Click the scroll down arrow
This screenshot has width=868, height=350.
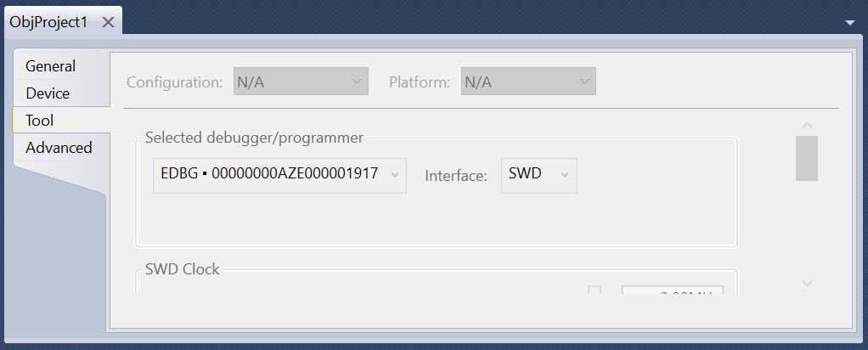(807, 283)
